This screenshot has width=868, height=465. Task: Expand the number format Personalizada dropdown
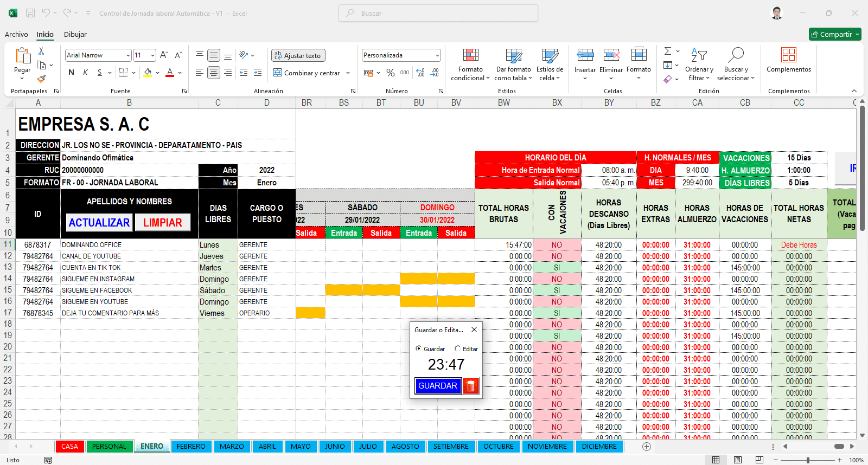click(437, 55)
